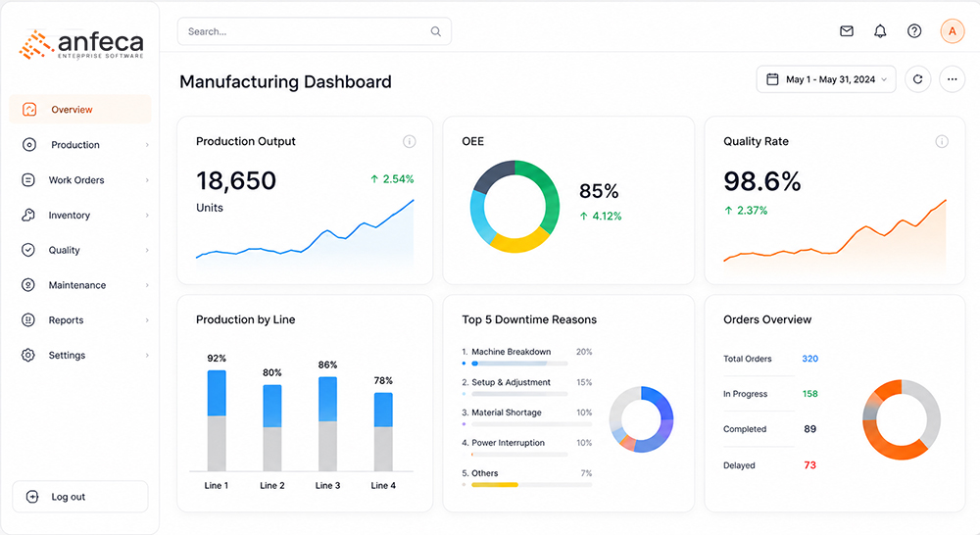
Task: Click the Orders Overview donut chart
Action: pyautogui.click(x=902, y=419)
